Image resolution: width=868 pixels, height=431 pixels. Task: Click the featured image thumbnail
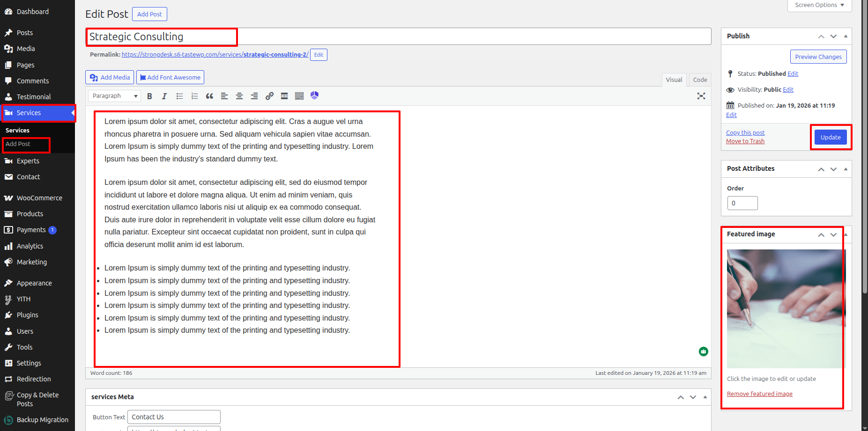tap(785, 308)
